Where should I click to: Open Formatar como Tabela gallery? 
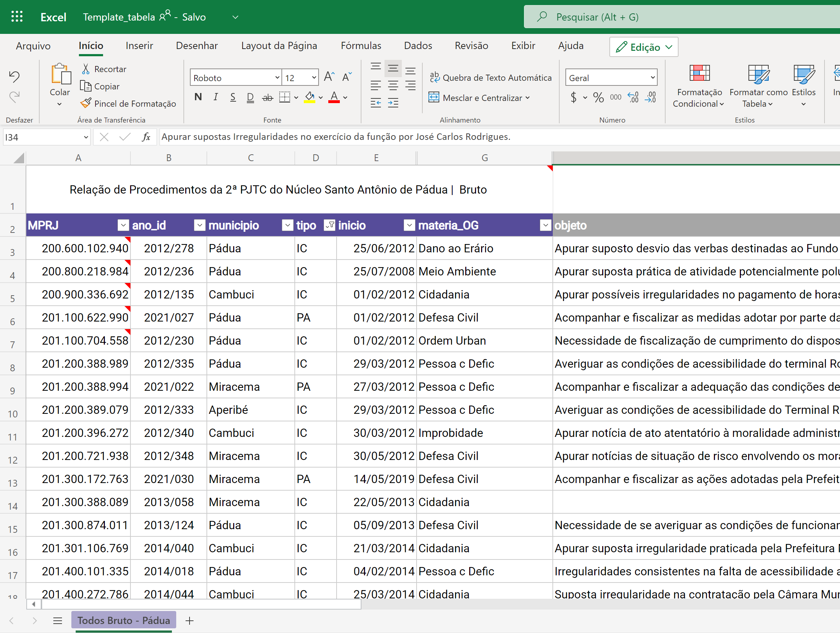[x=758, y=86]
